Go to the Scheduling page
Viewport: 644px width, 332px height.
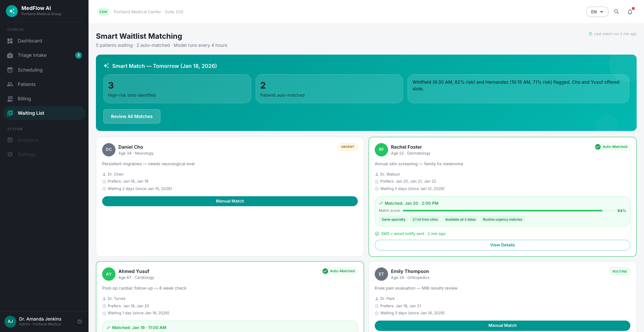click(44, 70)
